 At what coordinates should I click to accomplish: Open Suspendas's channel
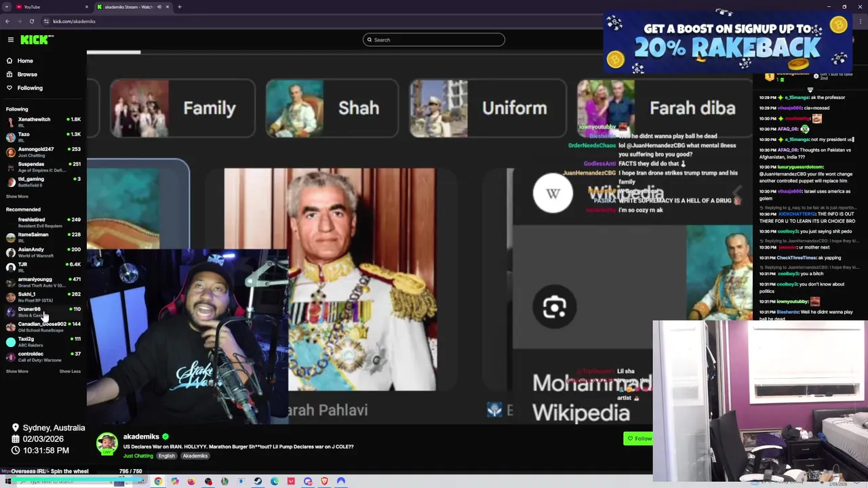pos(42,167)
